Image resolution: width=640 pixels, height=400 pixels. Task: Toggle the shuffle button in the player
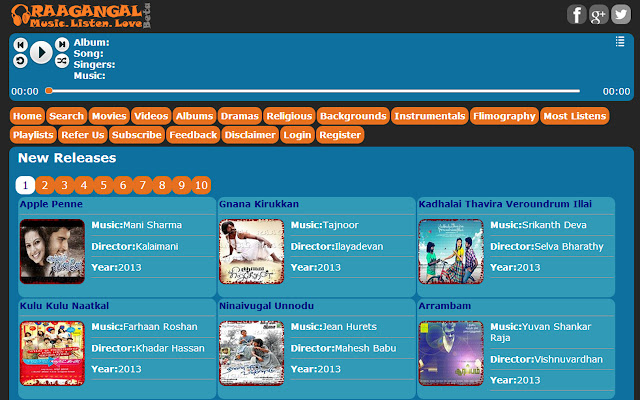62,61
